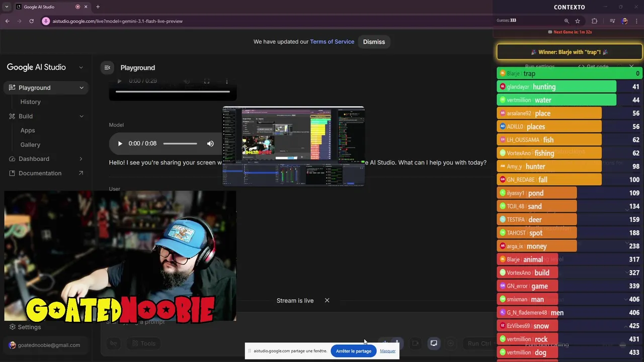Select smixman's man guess row

click(570, 299)
